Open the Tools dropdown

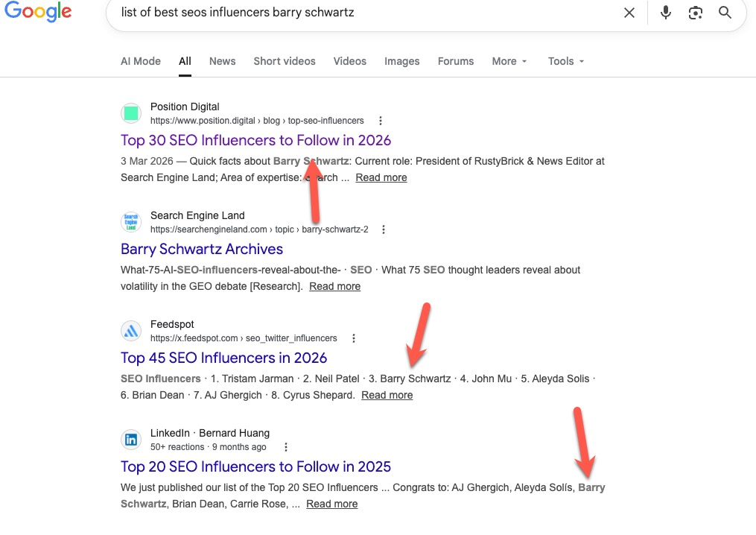(x=565, y=61)
